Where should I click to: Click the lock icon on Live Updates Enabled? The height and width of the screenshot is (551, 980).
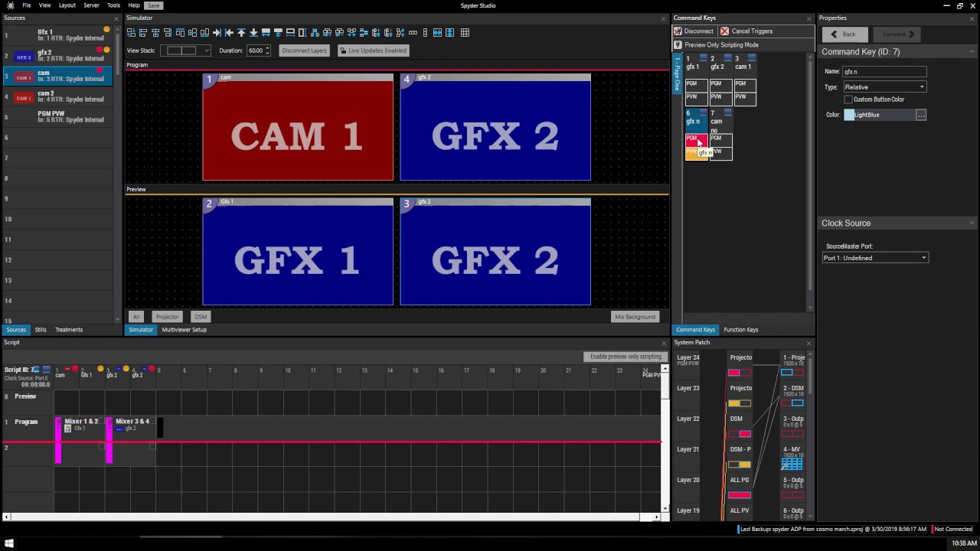[x=343, y=51]
